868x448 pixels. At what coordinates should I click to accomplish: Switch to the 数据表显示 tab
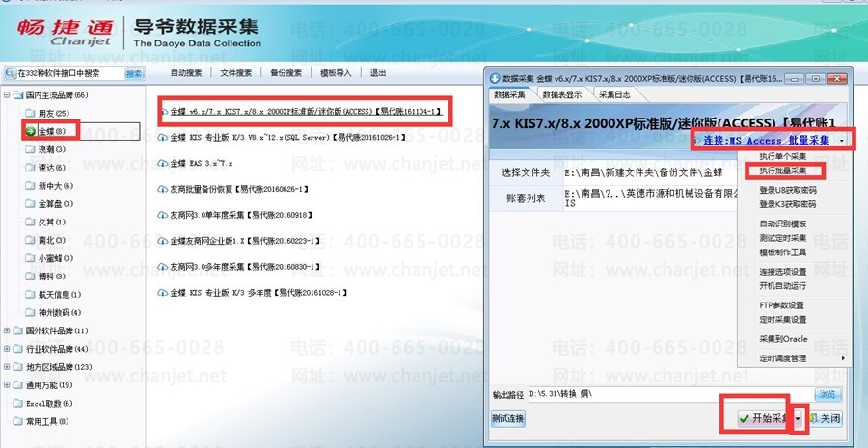562,94
